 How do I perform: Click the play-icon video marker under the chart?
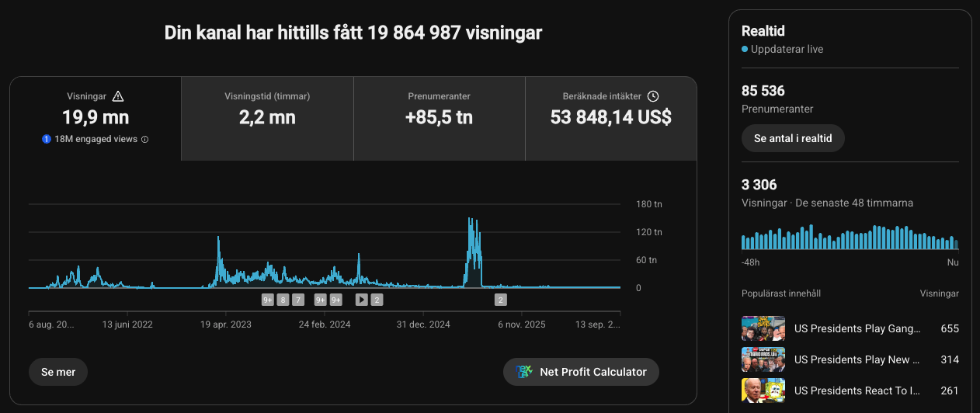pos(361,300)
